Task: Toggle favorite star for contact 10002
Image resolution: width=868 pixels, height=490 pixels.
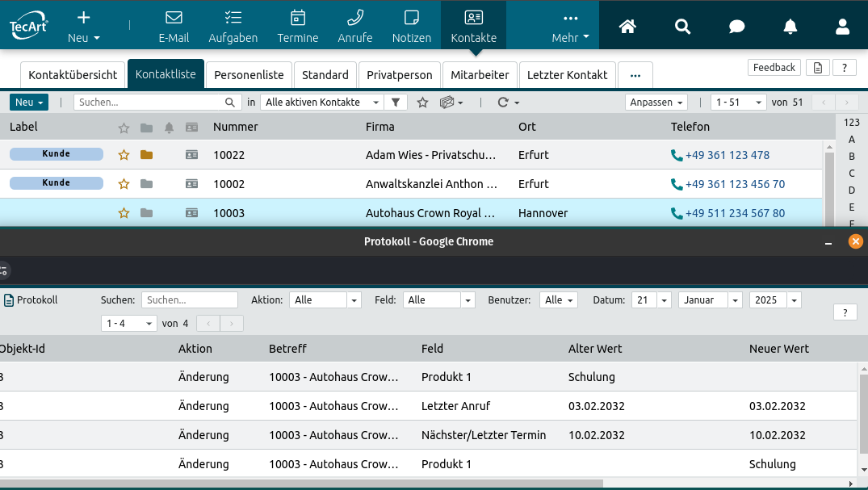Action: (x=124, y=184)
